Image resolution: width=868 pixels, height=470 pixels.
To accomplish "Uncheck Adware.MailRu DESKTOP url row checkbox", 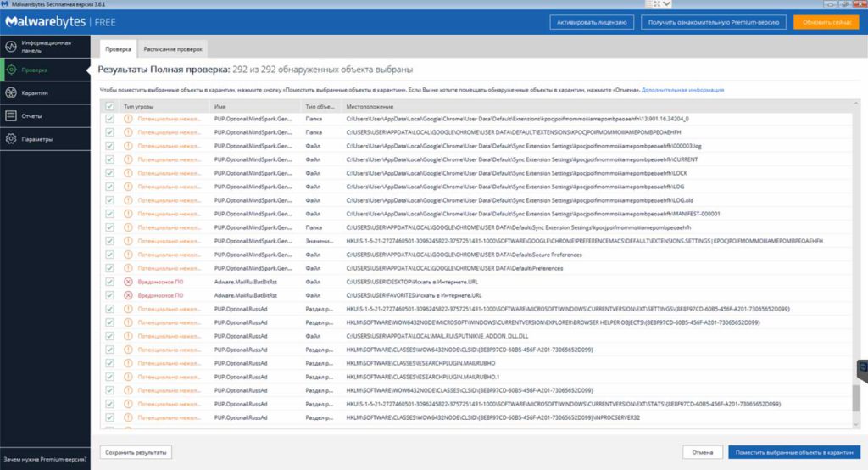I will pos(109,282).
